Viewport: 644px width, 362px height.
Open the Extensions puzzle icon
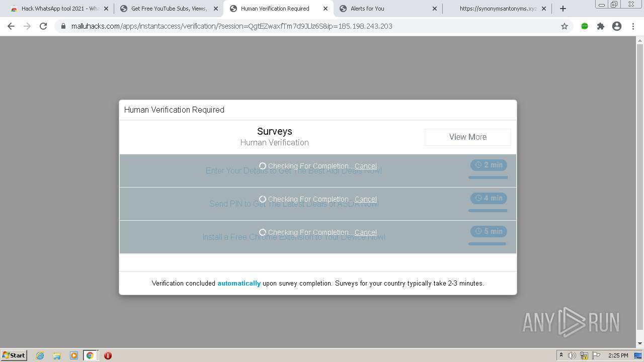(x=601, y=26)
